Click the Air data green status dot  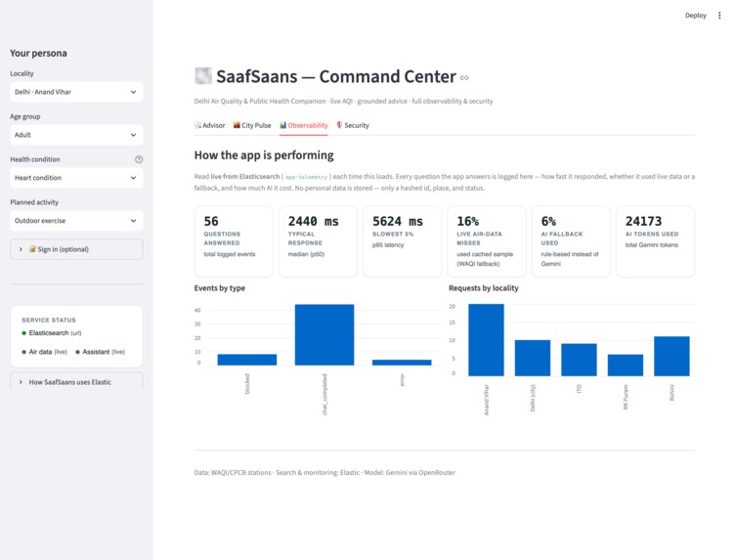(23, 352)
